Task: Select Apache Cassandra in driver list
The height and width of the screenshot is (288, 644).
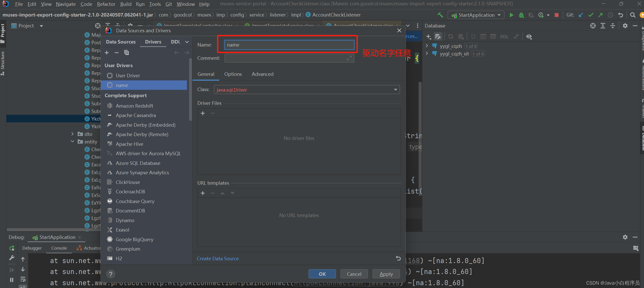Action: 136,115
